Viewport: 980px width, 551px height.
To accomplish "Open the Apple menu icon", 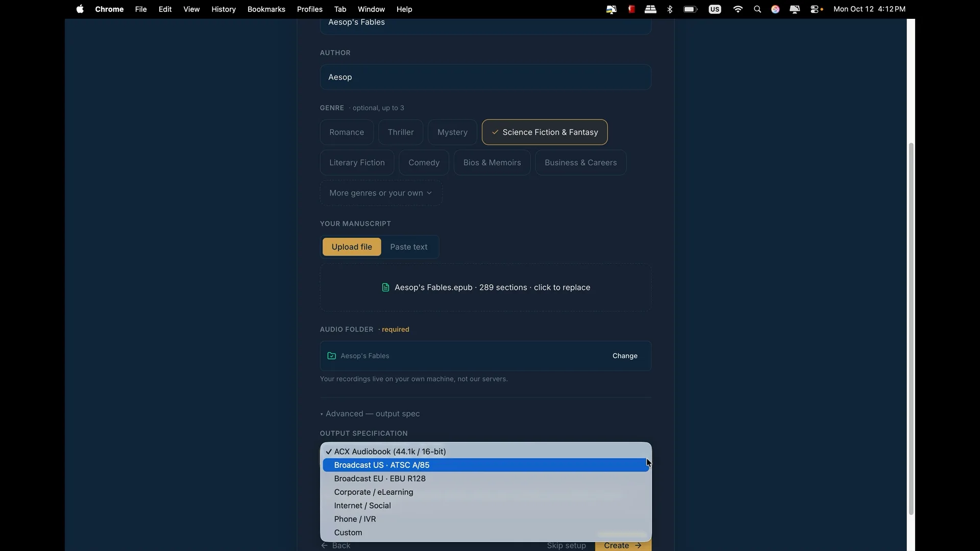I will point(80,9).
